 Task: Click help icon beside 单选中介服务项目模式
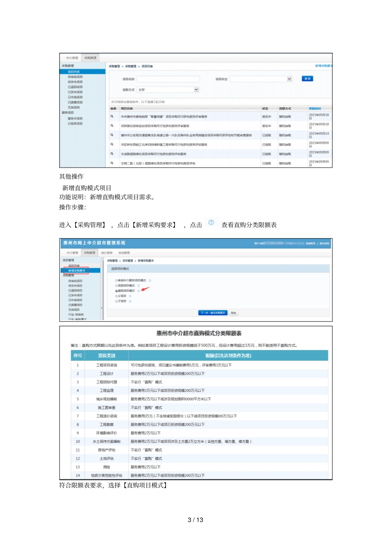coord(150,280)
